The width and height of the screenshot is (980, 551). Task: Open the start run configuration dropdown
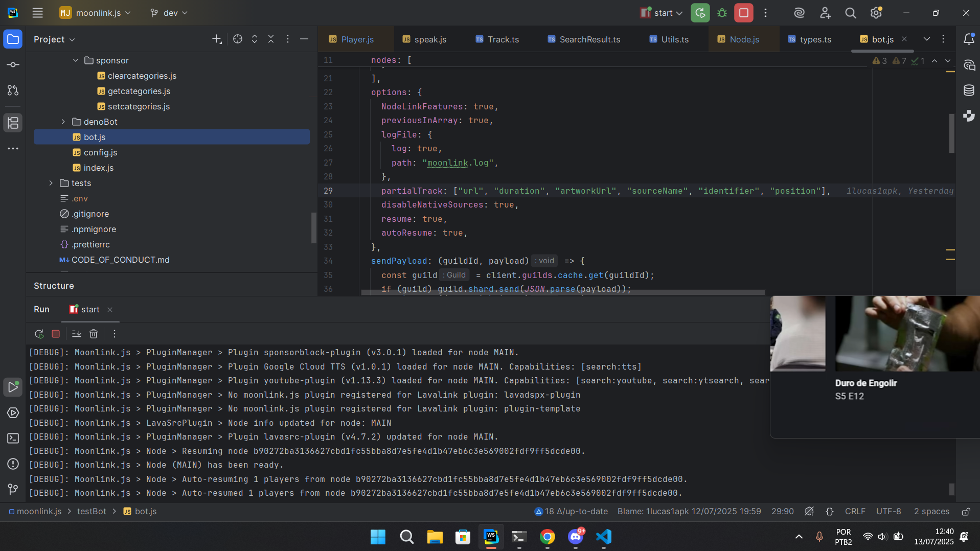pyautogui.click(x=662, y=13)
